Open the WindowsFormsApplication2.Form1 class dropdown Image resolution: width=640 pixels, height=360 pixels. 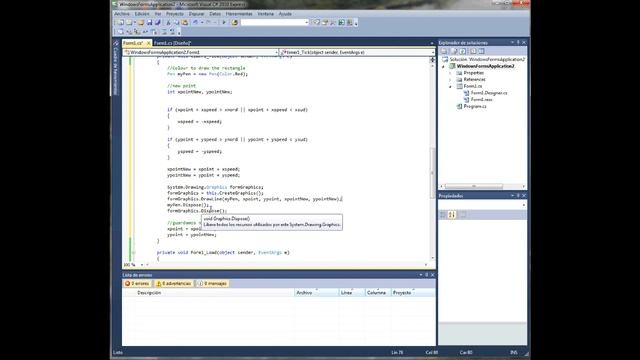201,52
